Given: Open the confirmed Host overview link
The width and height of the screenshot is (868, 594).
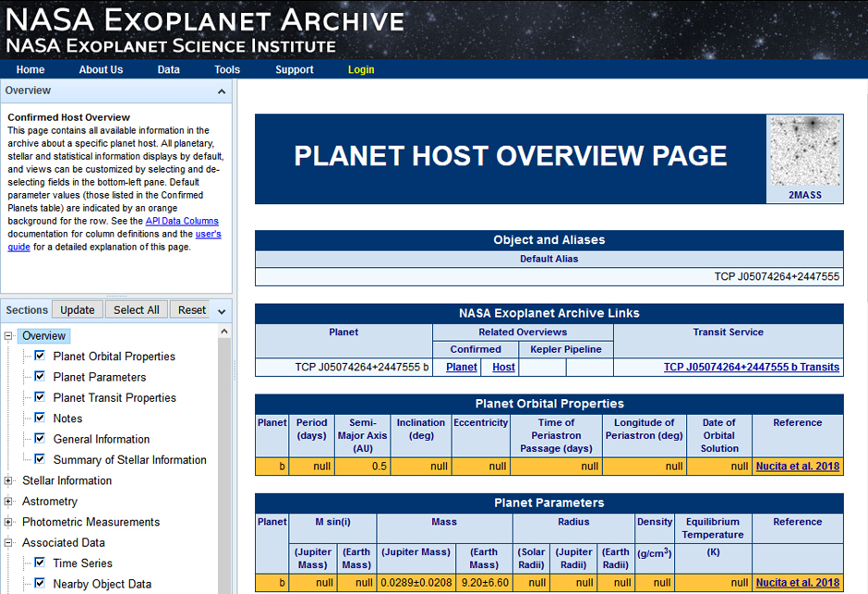Looking at the screenshot, I should (504, 367).
